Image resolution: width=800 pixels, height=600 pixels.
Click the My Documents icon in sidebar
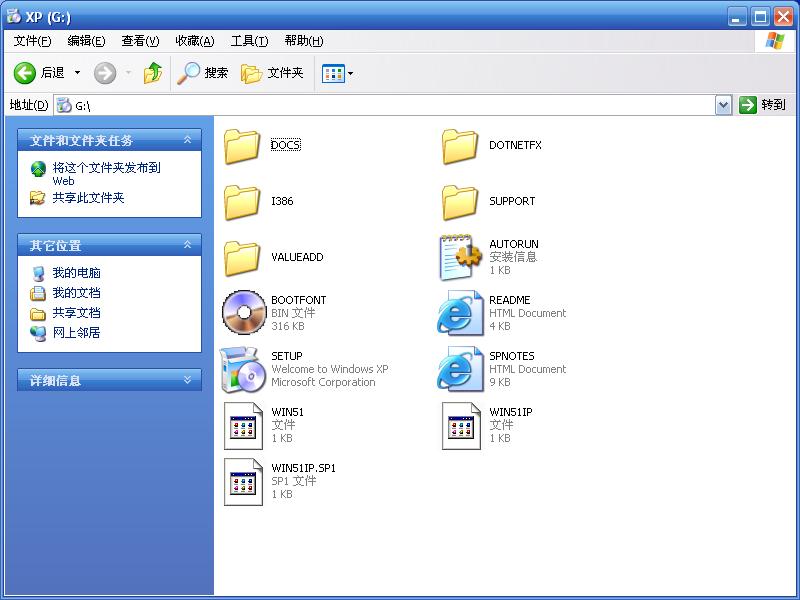pyautogui.click(x=37, y=293)
